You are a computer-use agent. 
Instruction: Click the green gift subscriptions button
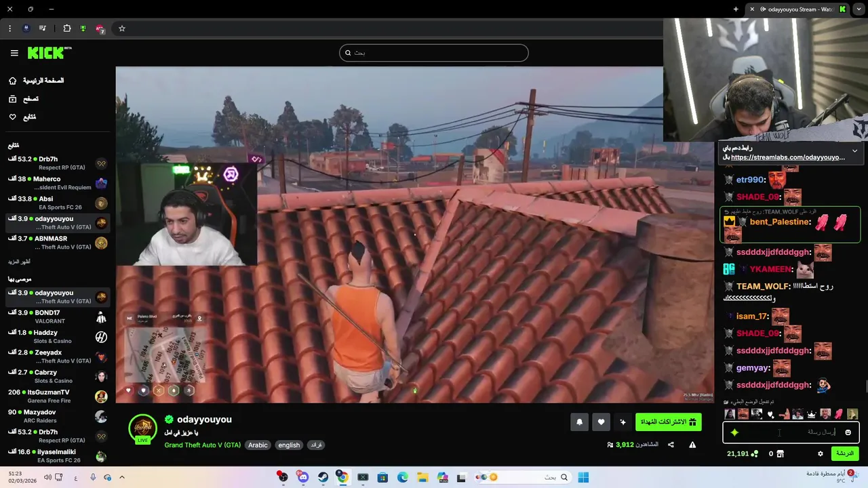tap(668, 422)
